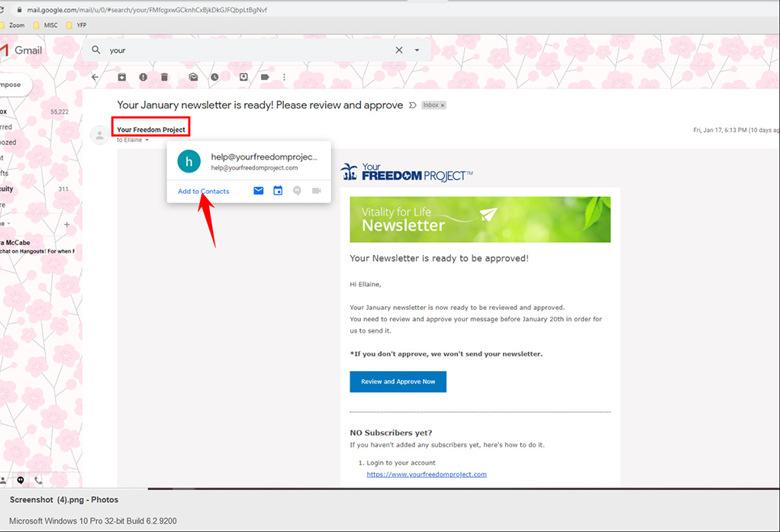780x532 pixels.
Task: Snooze the email with the clock icon
Action: pyautogui.click(x=214, y=77)
